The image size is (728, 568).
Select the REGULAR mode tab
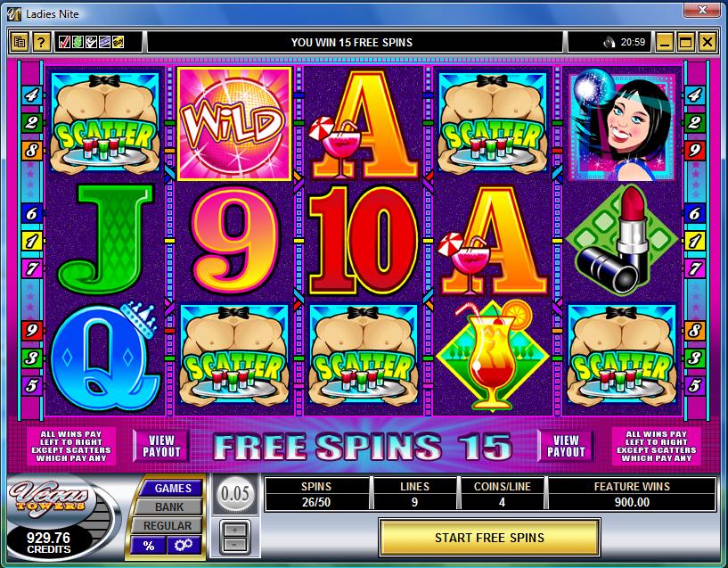[x=168, y=526]
